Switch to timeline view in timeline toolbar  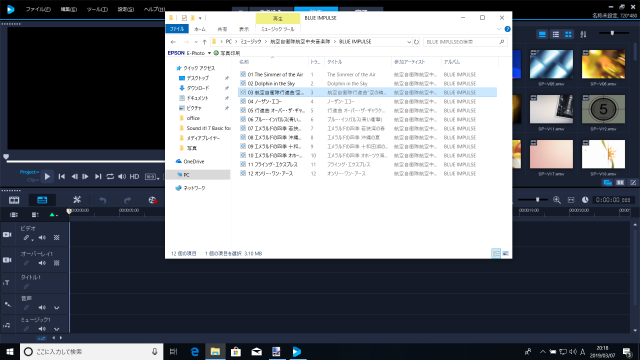tap(42, 200)
